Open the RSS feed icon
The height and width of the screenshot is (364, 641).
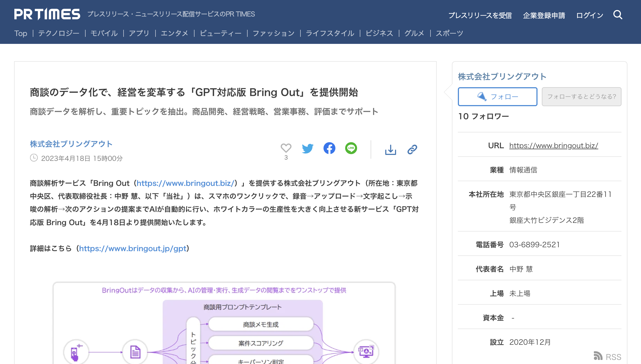pos(598,356)
